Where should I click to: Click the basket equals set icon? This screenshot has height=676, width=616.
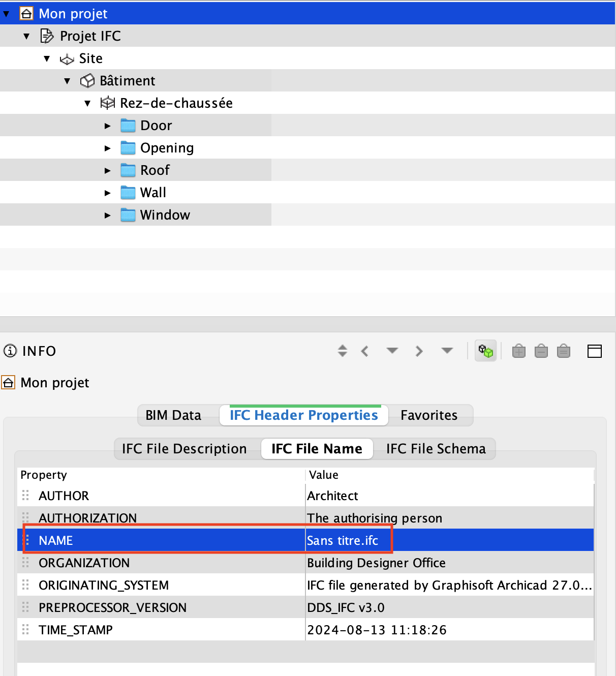[564, 351]
